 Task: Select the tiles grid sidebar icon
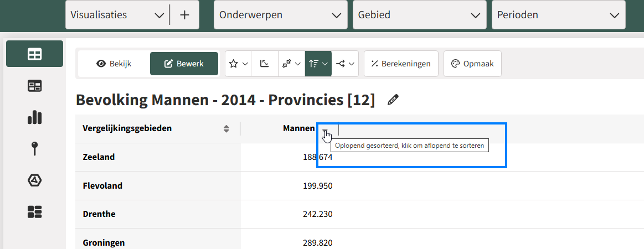pos(34,212)
